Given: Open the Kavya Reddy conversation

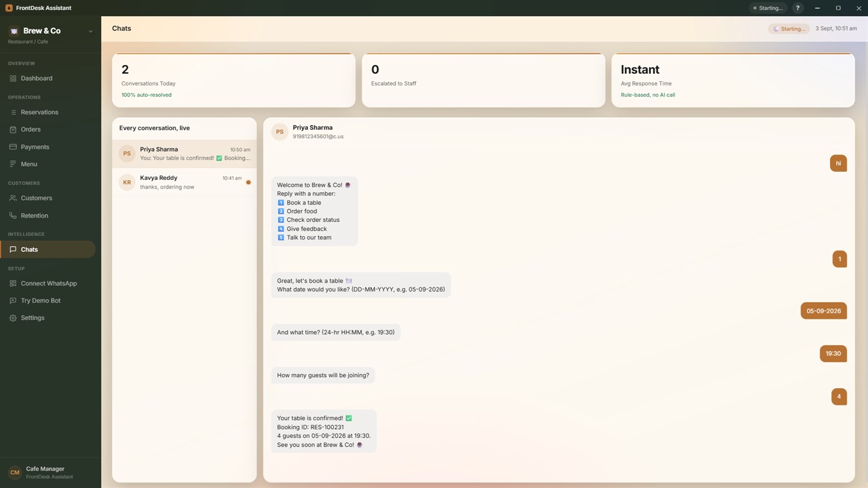Looking at the screenshot, I should tap(184, 182).
